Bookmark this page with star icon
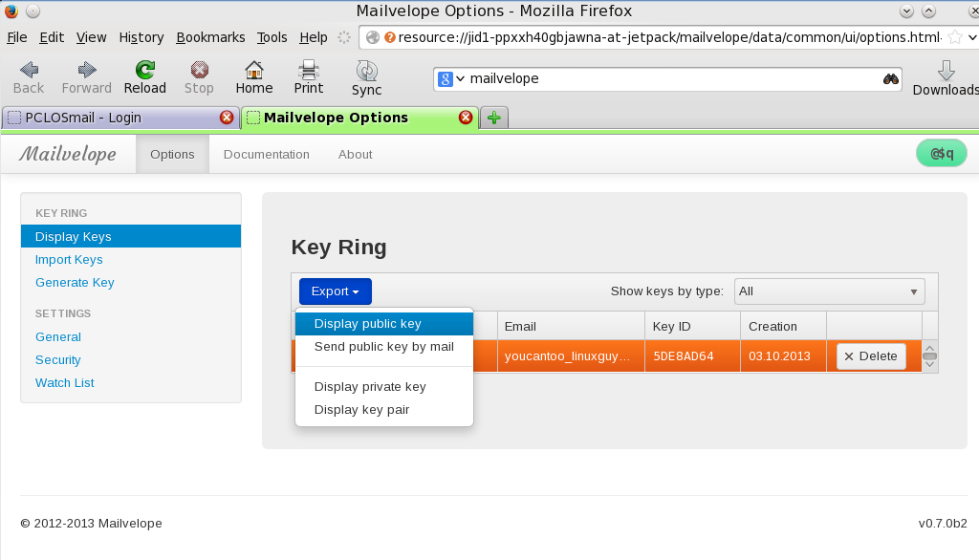The width and height of the screenshot is (979, 560). click(955, 37)
